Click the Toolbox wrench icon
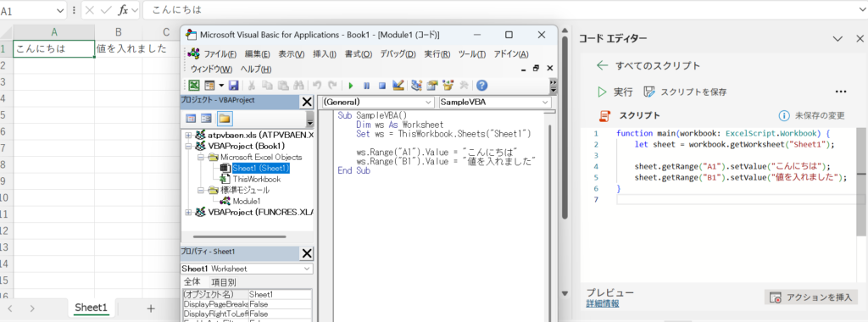This screenshot has width=868, height=322. tap(464, 86)
